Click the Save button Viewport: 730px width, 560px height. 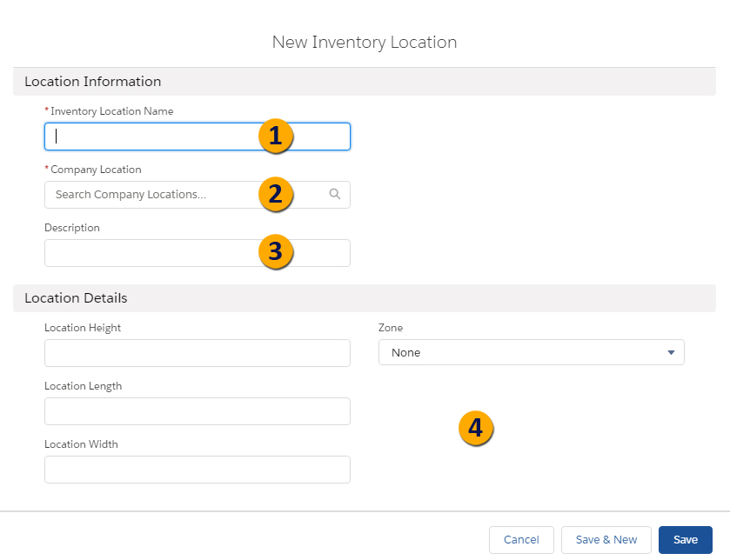(x=685, y=539)
